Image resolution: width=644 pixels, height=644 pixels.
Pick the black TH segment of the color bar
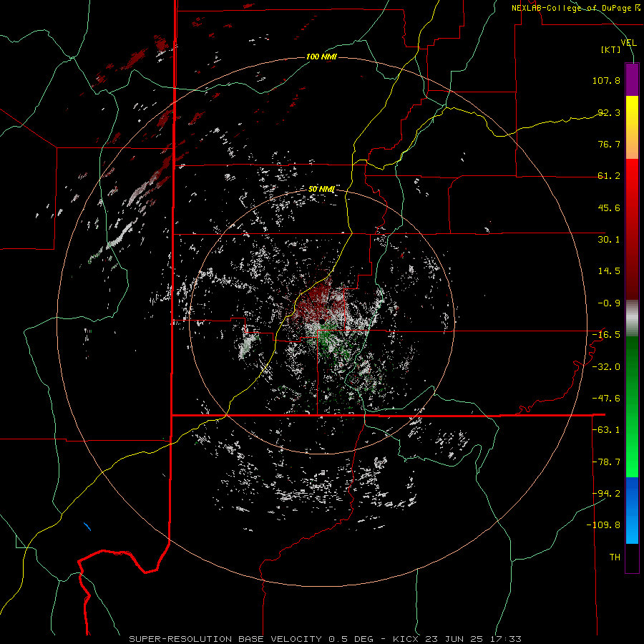coord(632,557)
